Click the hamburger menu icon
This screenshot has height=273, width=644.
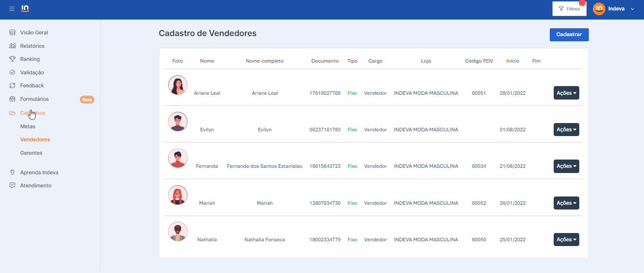click(12, 9)
